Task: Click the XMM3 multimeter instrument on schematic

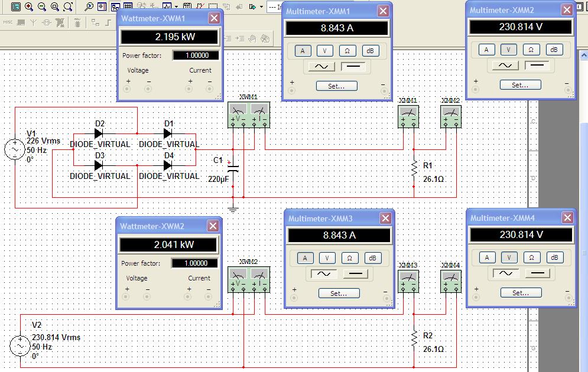Action: coord(408,281)
